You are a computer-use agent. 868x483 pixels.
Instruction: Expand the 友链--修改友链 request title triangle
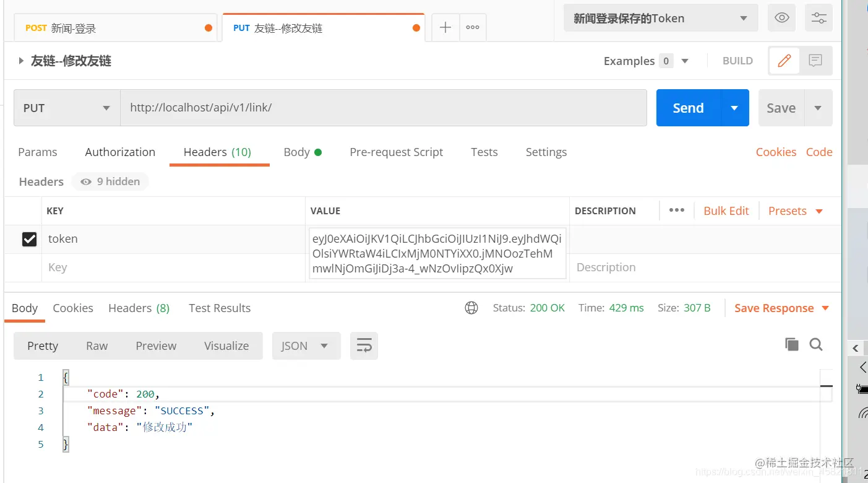point(21,61)
